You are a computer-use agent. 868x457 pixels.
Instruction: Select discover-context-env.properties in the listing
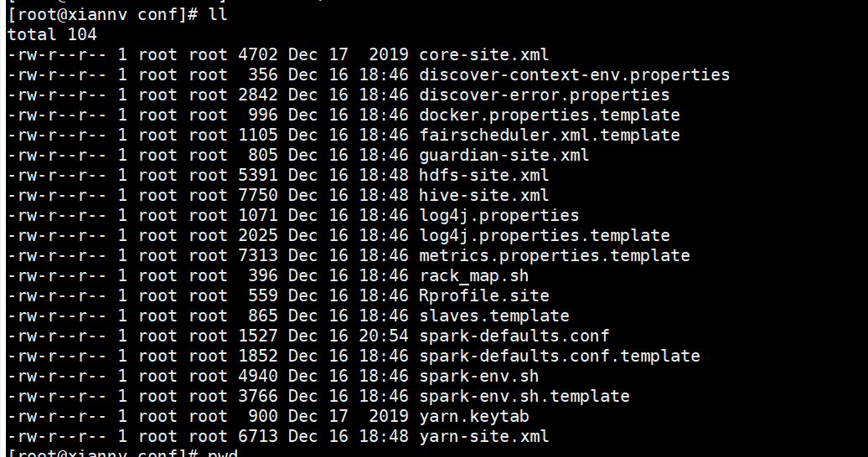pos(574,74)
